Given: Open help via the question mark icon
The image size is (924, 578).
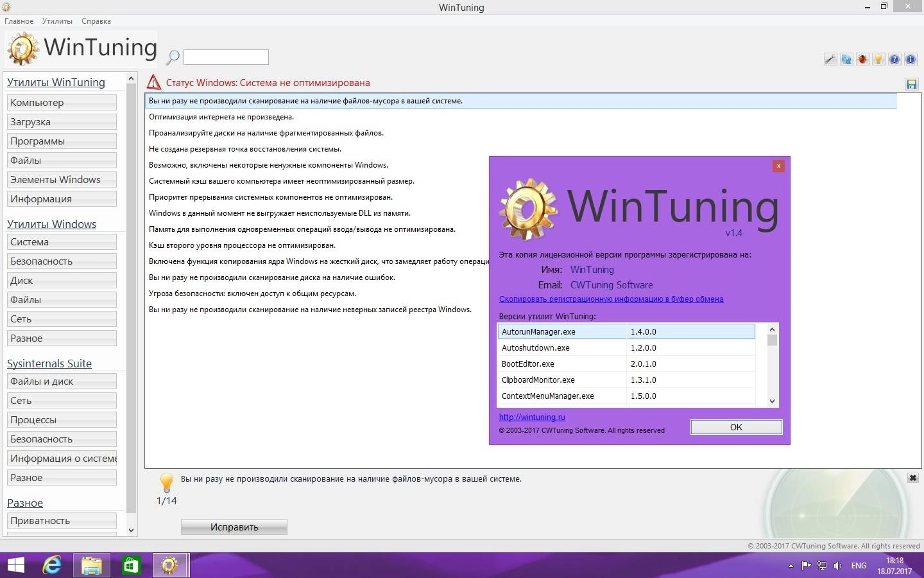Looking at the screenshot, I should (894, 59).
